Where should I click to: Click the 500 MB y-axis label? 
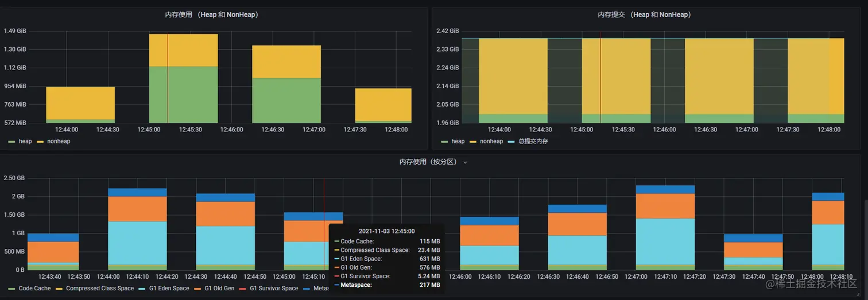14,251
